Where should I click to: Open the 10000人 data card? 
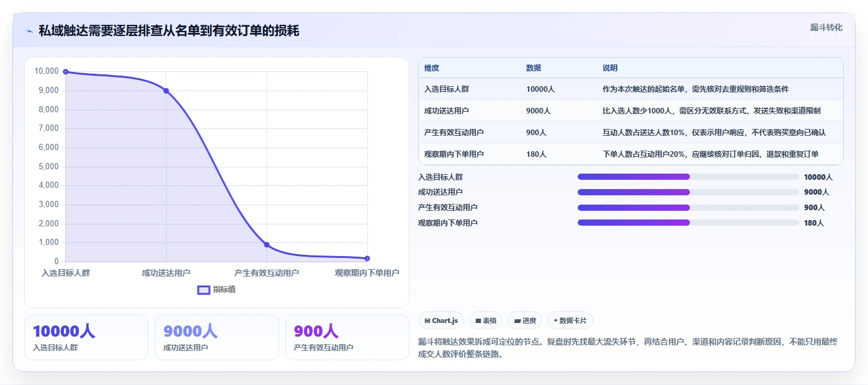click(x=86, y=337)
